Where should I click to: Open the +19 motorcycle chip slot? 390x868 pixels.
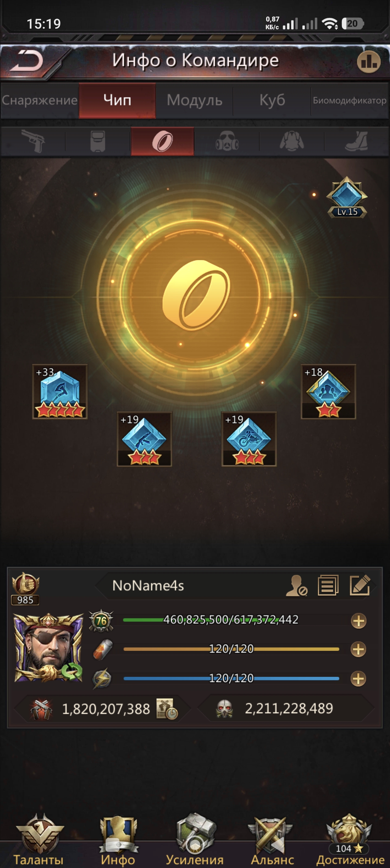point(249,439)
